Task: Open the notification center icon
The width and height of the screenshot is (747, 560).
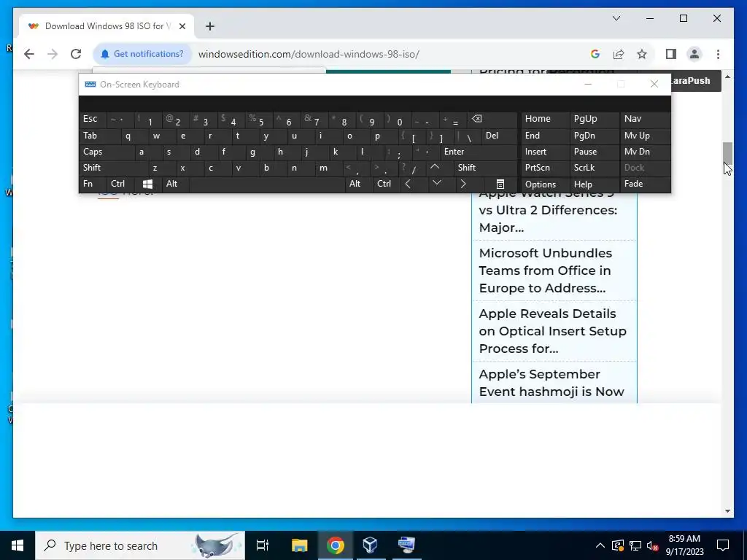Action: [723, 545]
